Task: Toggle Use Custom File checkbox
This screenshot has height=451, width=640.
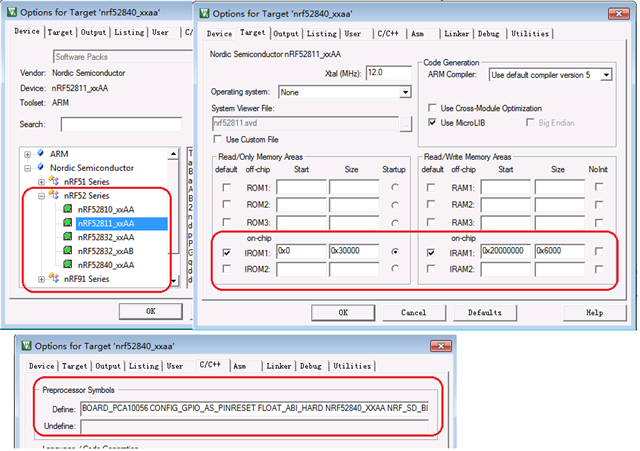Action: [218, 139]
